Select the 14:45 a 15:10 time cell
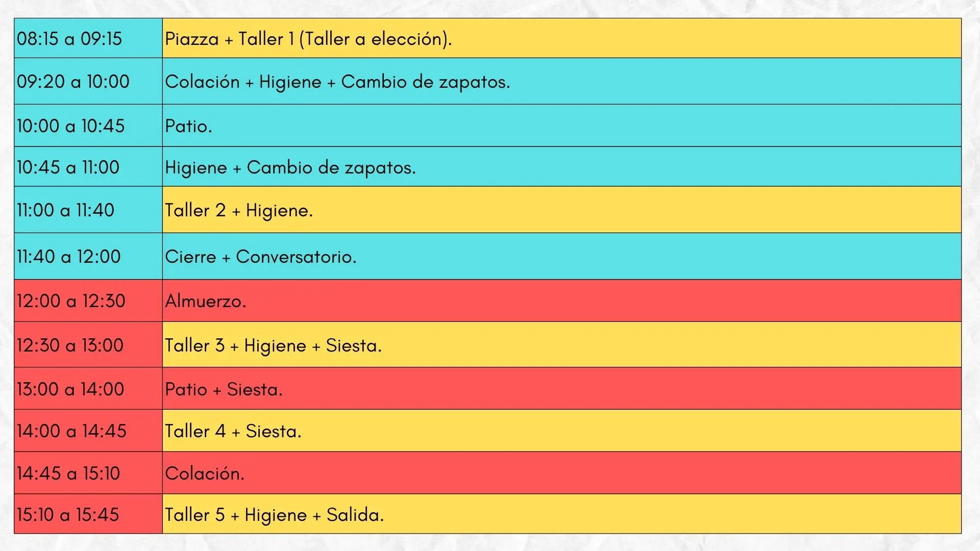980x551 pixels. (x=88, y=473)
